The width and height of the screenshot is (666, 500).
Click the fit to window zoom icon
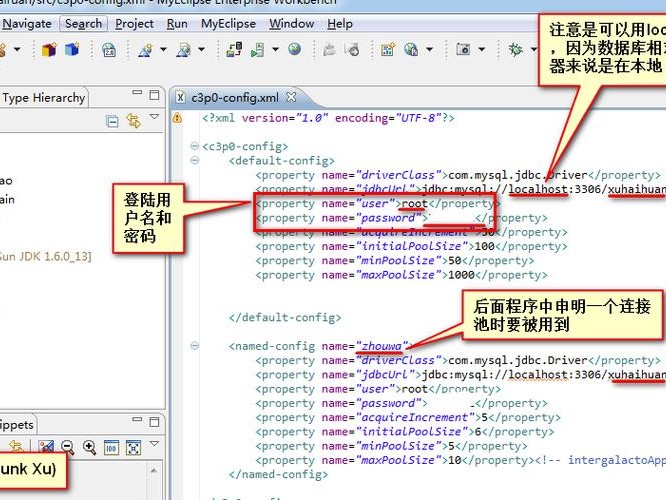tap(133, 448)
